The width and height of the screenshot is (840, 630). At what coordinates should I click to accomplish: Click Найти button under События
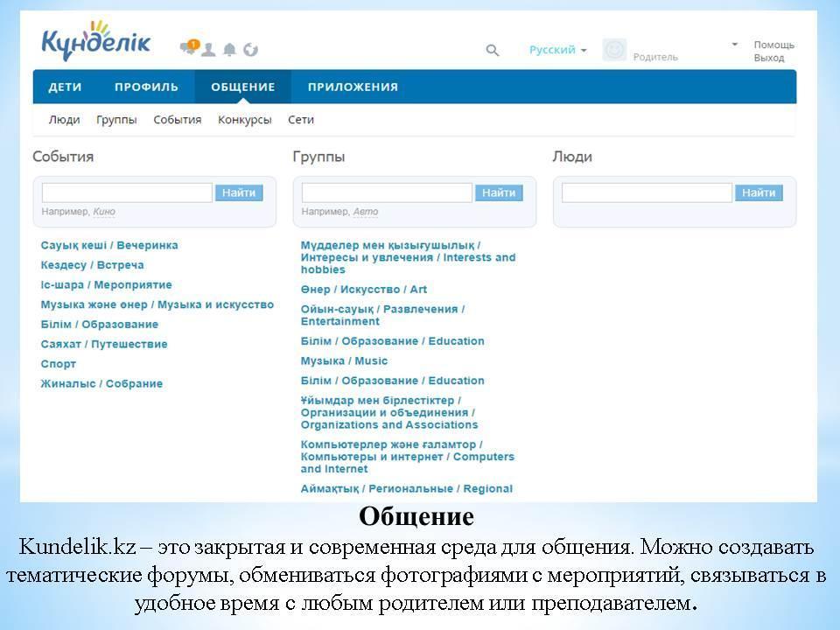coord(239,192)
